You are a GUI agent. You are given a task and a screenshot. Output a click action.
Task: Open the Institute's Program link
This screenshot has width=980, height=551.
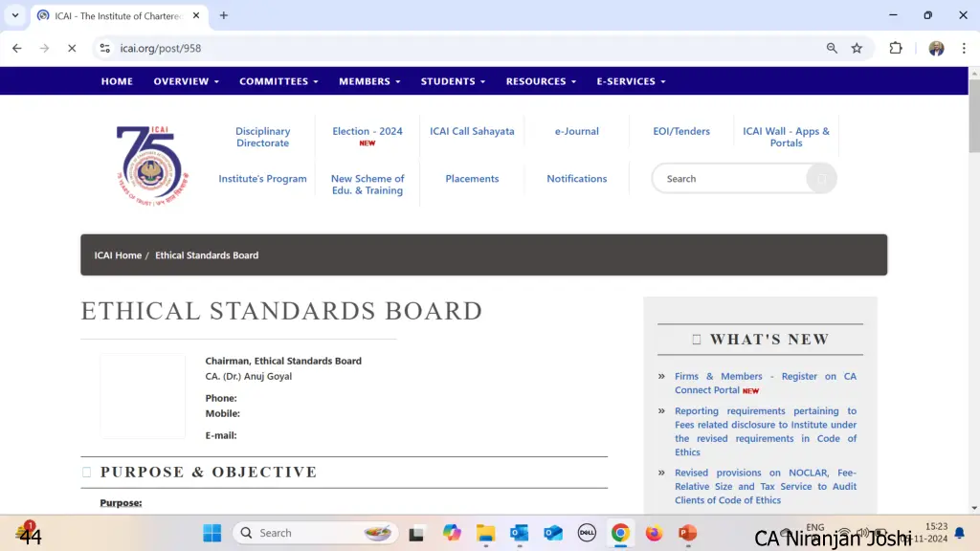[262, 179]
